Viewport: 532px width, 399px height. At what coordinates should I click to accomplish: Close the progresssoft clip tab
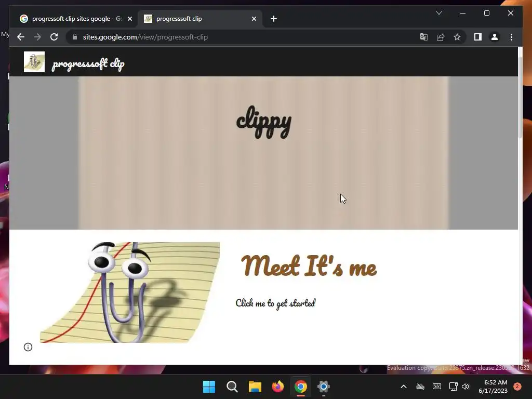pyautogui.click(x=254, y=19)
